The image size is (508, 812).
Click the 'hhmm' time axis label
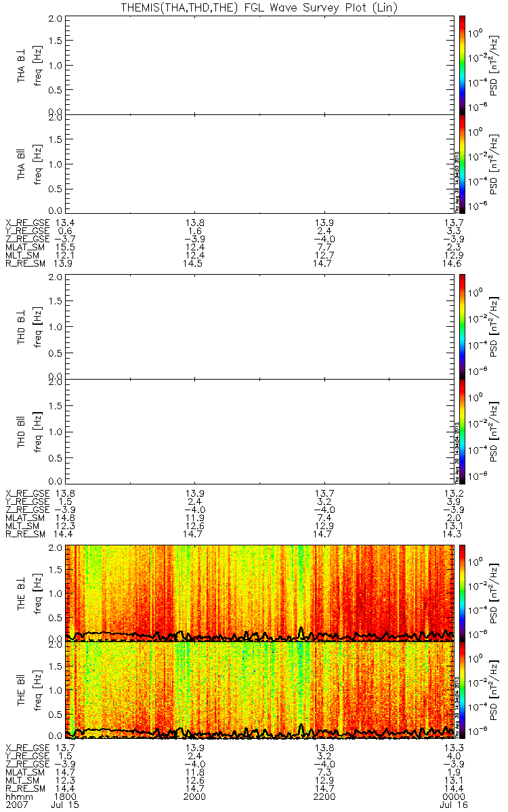click(15, 796)
